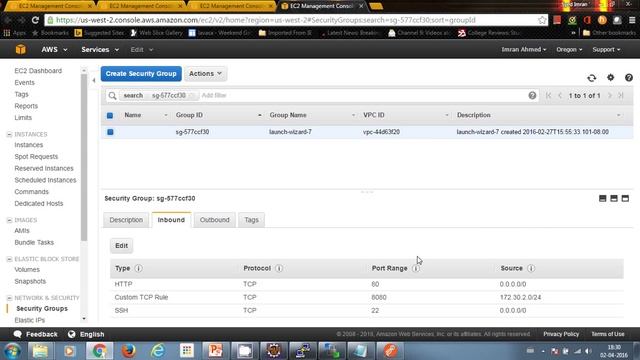
Task: Click the AWS cube home icon
Action: pos(20,49)
